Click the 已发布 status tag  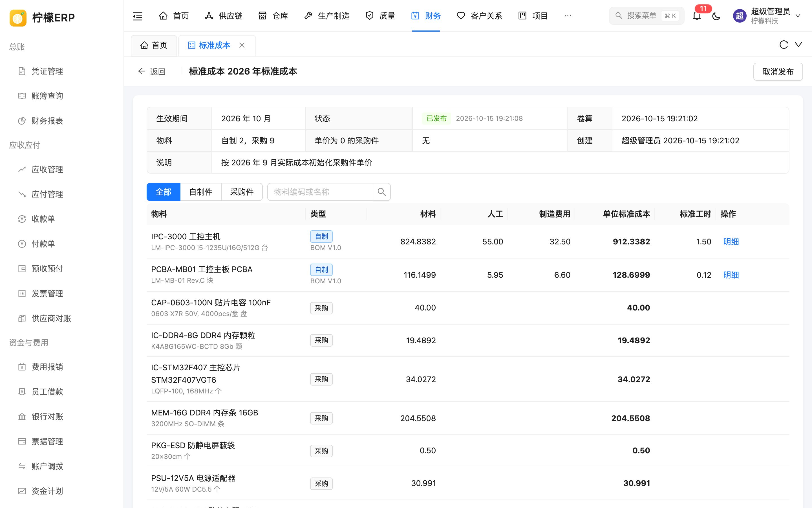coord(436,118)
